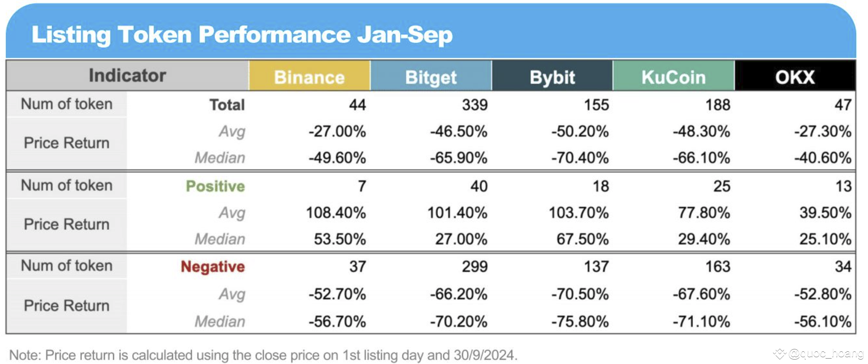Select KuCoin positive average 77.80%

704,212
